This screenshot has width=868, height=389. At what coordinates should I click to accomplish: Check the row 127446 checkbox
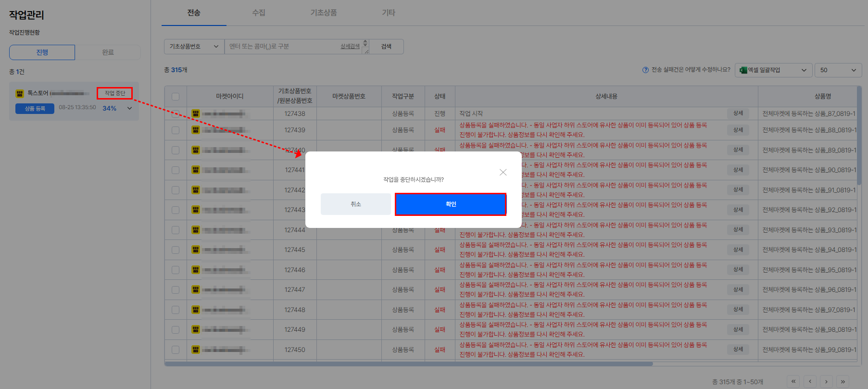point(176,270)
